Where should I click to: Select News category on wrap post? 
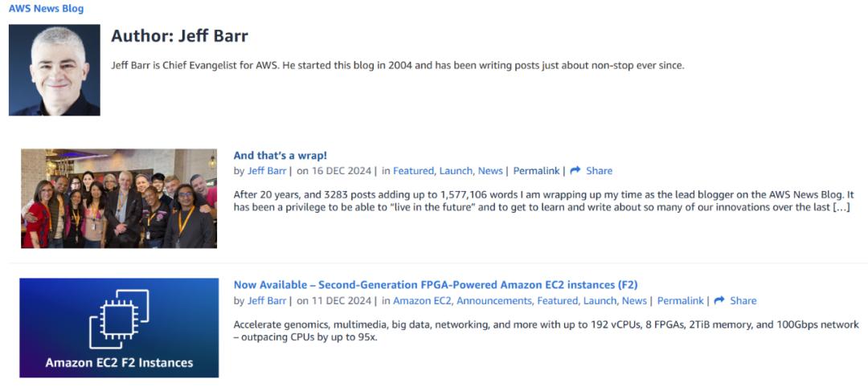click(x=490, y=171)
